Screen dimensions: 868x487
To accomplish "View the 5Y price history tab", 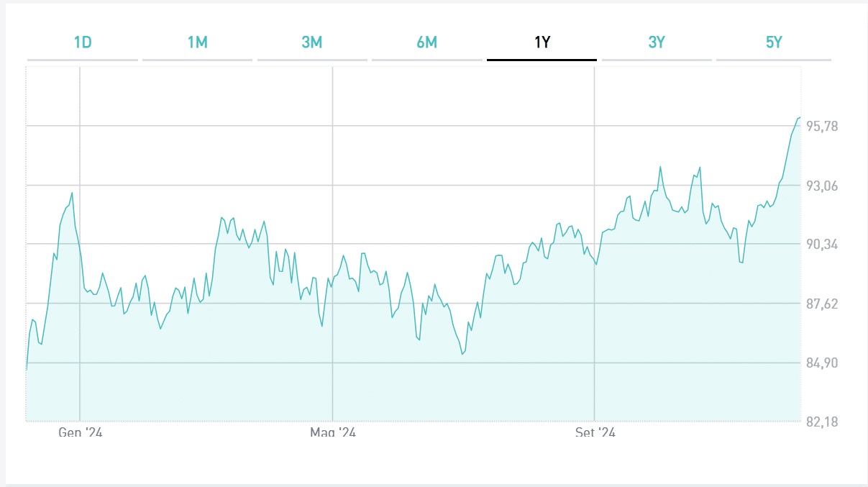I will tap(773, 42).
